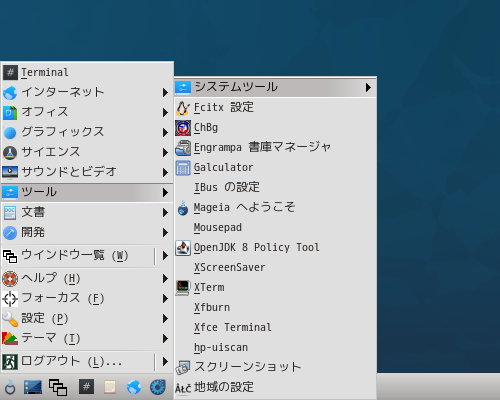The height and width of the screenshot is (400, 500).
Task: Click the Mageia cauldron icon in submenu
Action: pyautogui.click(x=183, y=208)
